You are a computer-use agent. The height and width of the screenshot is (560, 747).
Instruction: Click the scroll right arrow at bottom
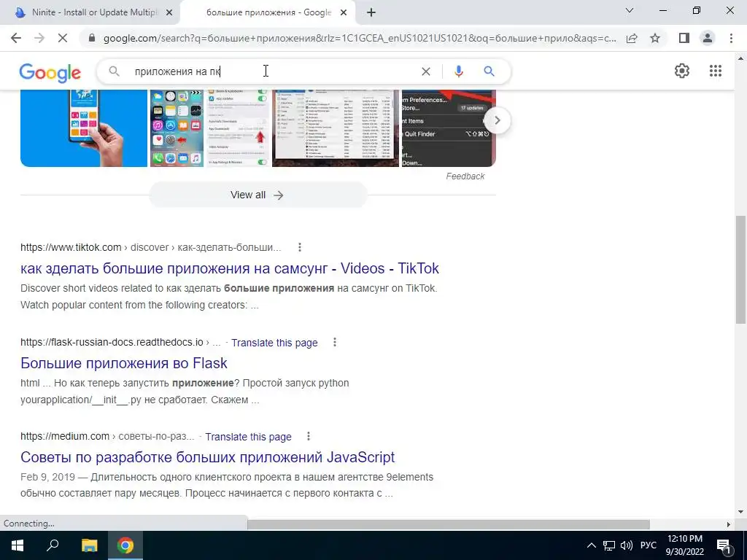pos(729,524)
